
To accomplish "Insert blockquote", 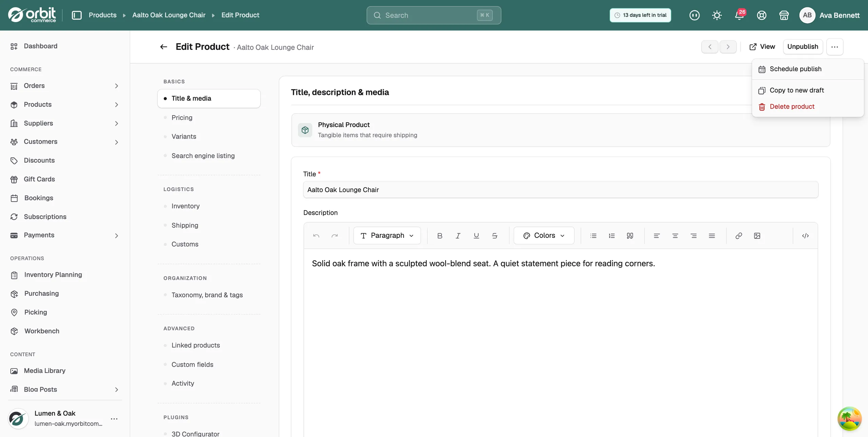I will pyautogui.click(x=630, y=236).
